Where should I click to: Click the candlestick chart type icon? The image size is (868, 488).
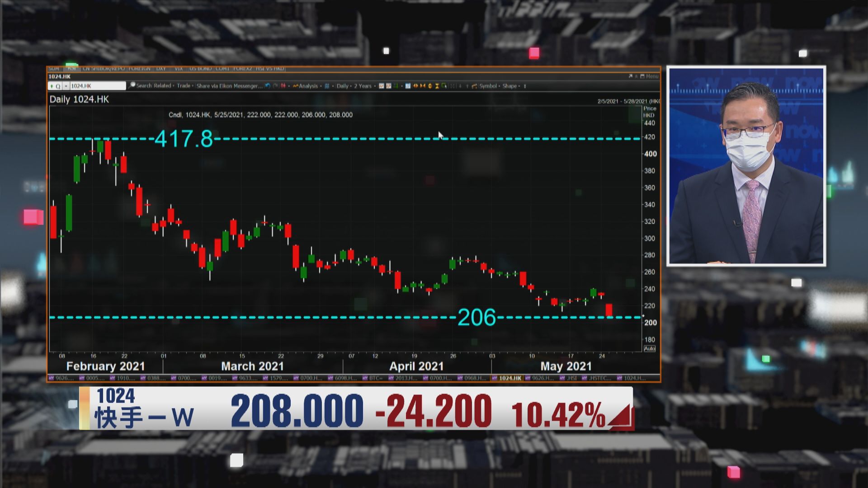pos(283,86)
